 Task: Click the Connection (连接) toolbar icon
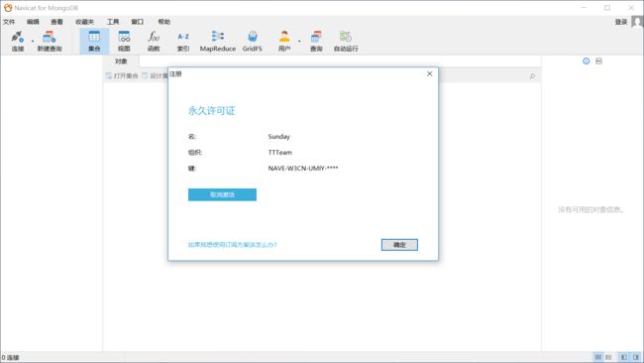tap(17, 41)
